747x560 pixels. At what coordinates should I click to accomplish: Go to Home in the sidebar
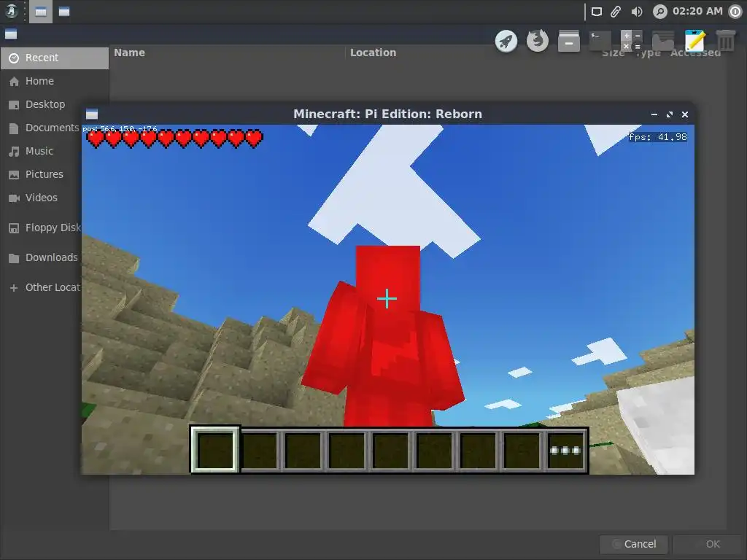[x=55, y=82]
